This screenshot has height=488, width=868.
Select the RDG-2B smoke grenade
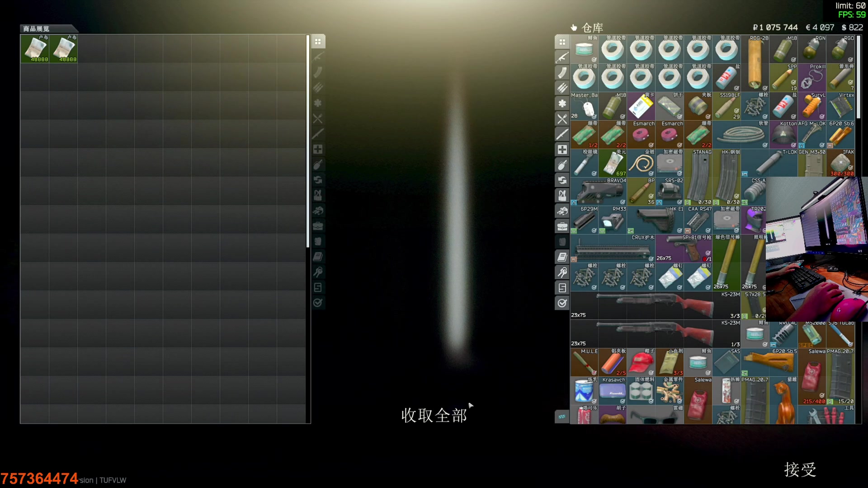755,63
